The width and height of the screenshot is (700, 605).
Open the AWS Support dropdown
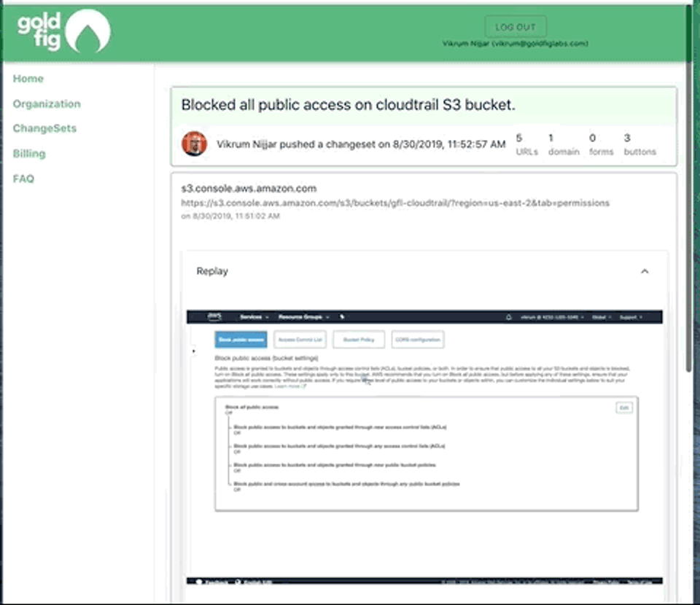tap(630, 317)
